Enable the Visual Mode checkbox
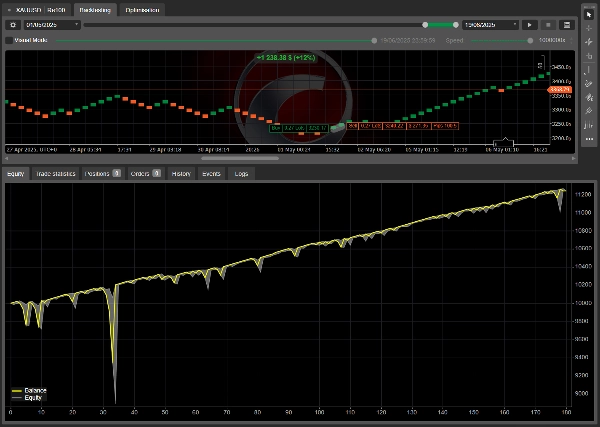The image size is (600, 427). [9, 41]
